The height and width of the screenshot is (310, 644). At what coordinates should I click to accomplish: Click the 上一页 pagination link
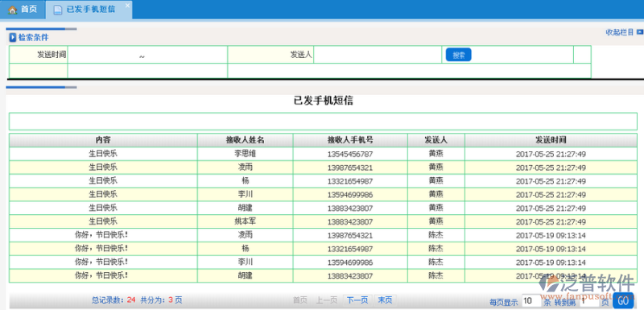[327, 300]
